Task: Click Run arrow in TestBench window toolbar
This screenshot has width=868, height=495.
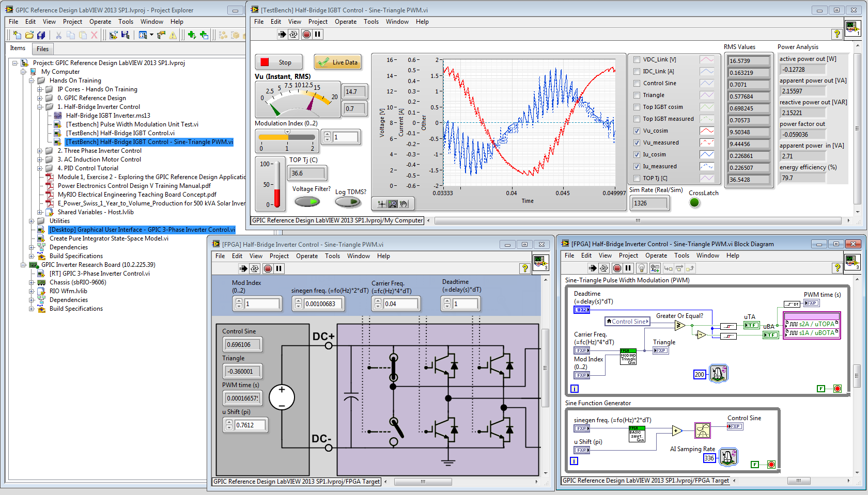Action: click(x=282, y=34)
